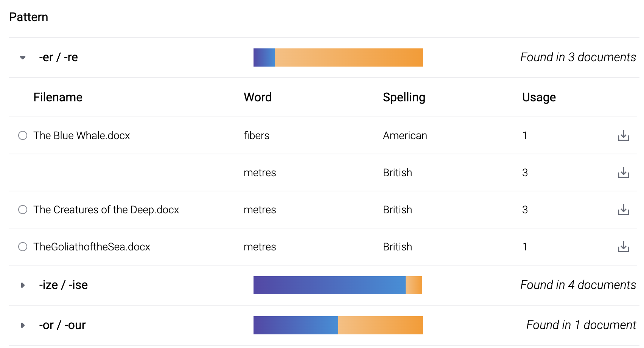Expand the -ize / -ise pattern
Screen dimensions: 644x348
[23, 285]
